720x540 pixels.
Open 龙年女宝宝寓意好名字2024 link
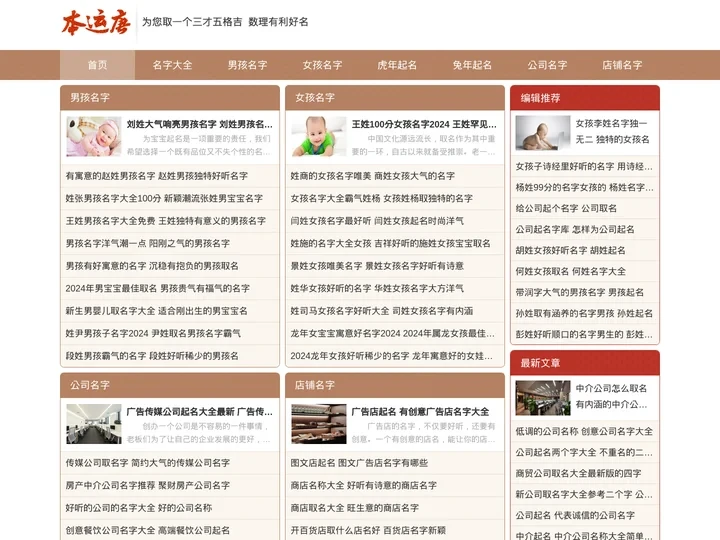pyautogui.click(x=393, y=333)
